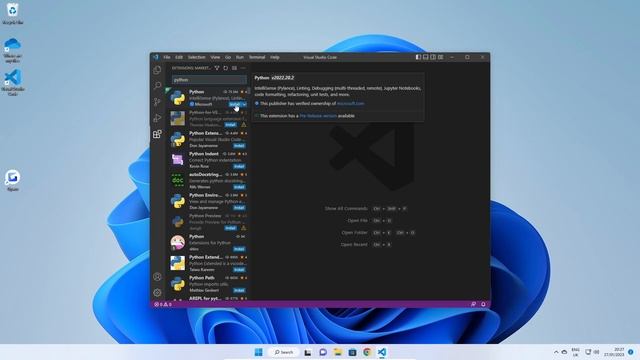This screenshot has height=360, width=640.
Task: Click the extensions list scrollbar
Action: point(249,91)
